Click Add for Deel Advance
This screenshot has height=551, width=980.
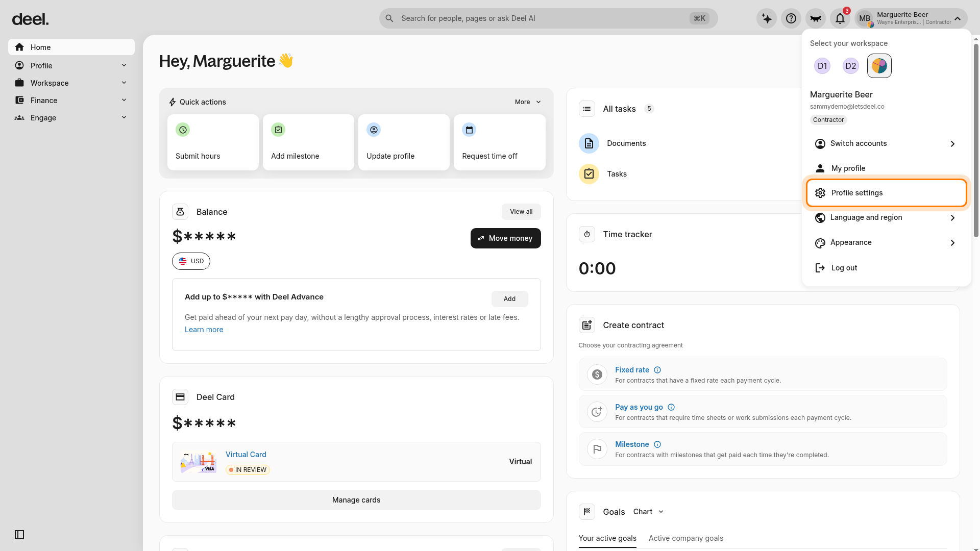(x=509, y=299)
